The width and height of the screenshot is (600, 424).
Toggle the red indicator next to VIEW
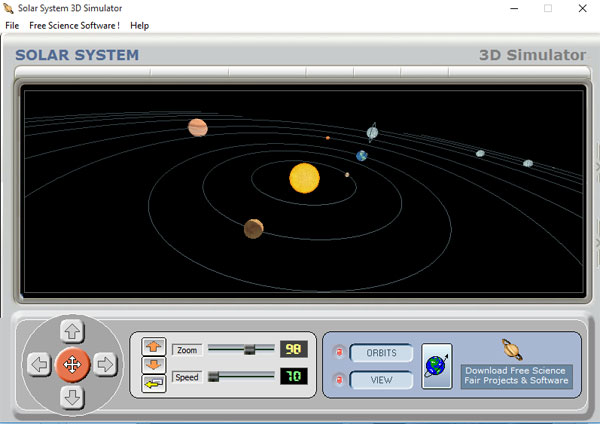coord(337,380)
